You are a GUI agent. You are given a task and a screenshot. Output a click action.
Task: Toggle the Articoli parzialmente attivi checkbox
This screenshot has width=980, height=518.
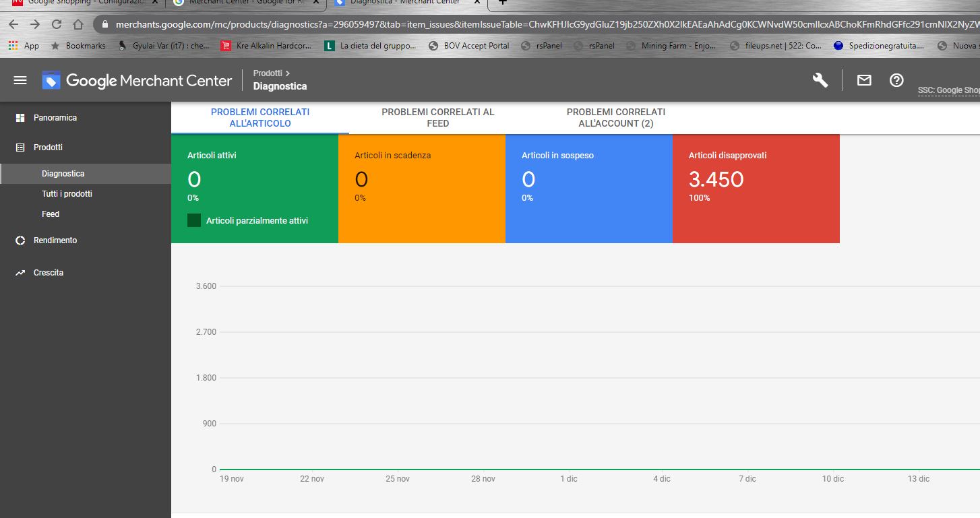click(x=194, y=220)
